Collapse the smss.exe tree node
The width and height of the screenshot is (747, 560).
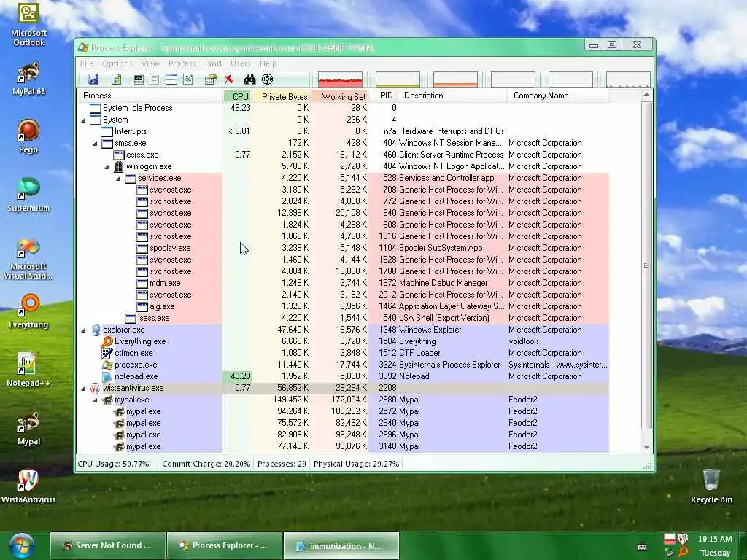coord(95,144)
